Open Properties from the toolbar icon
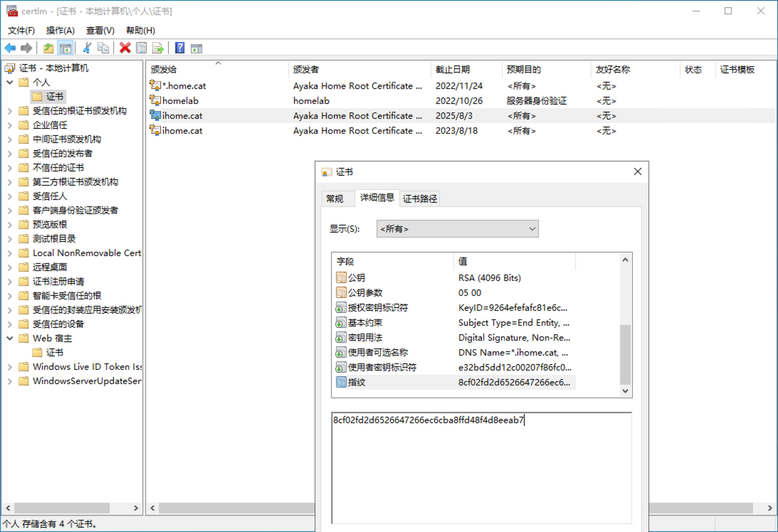 [x=142, y=48]
